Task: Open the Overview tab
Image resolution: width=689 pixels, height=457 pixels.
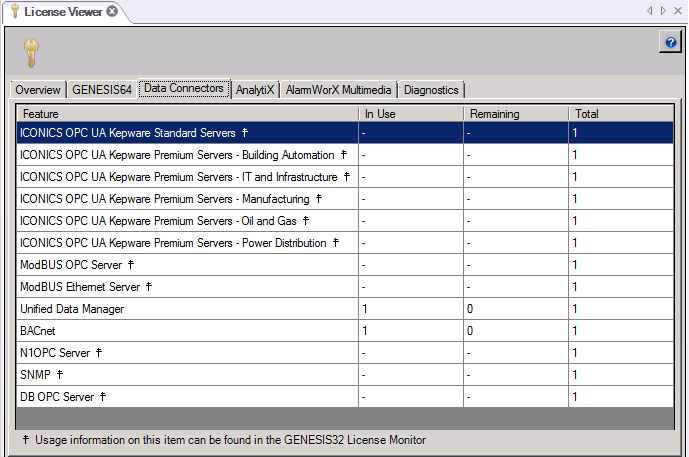Action: point(37,89)
